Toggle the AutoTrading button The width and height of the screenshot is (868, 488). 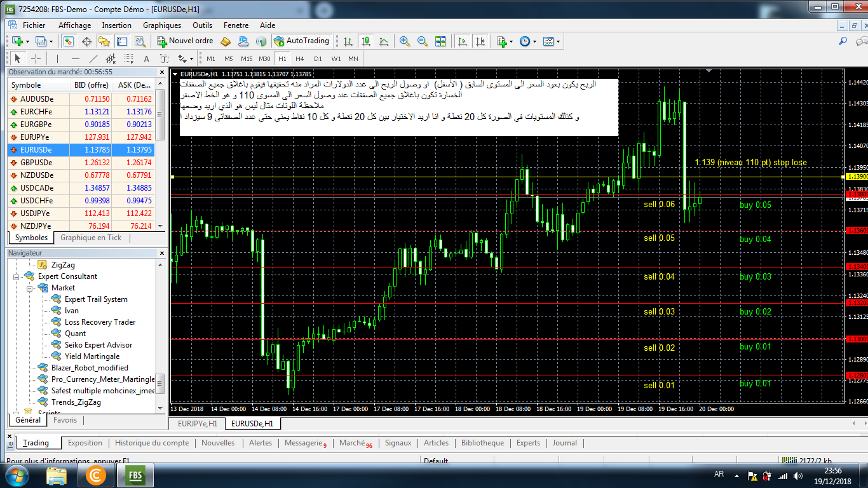302,41
